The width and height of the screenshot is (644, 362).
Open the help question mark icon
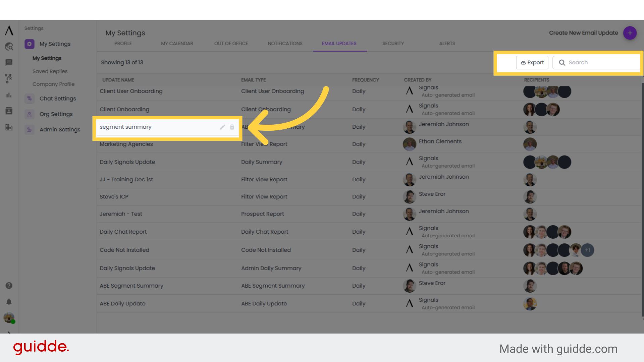point(9,286)
